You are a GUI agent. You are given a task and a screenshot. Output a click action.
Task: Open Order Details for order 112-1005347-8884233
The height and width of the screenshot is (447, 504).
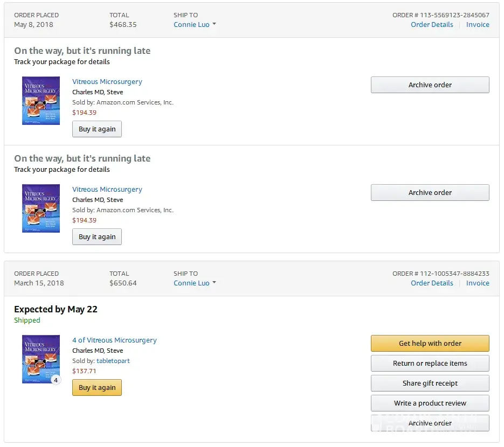(432, 283)
